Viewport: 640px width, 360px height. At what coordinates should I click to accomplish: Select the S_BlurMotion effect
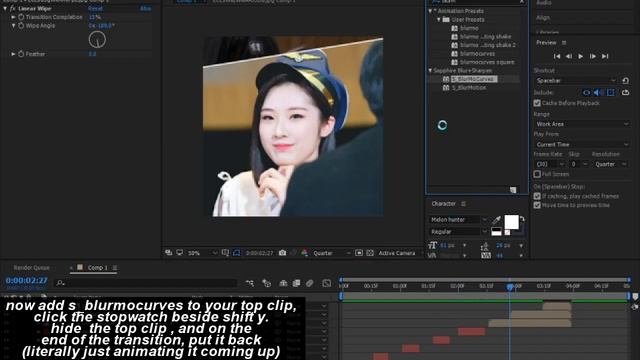[x=469, y=88]
